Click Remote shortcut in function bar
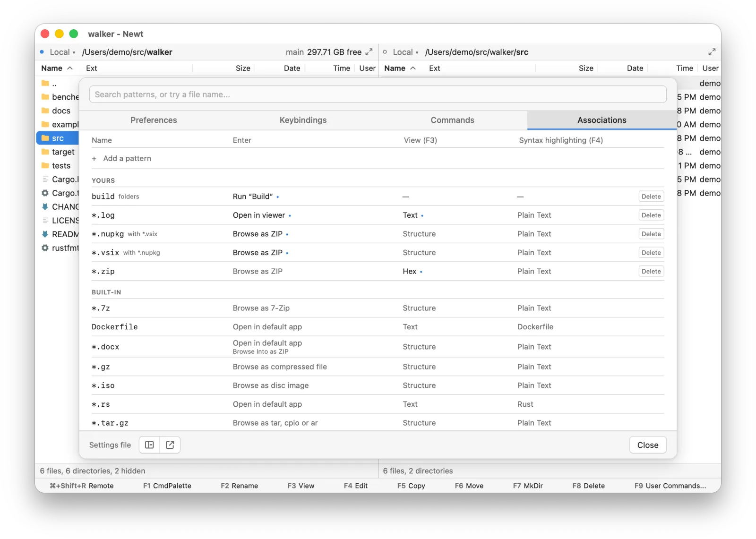Screen dimensions: 756x539 [x=82, y=486]
